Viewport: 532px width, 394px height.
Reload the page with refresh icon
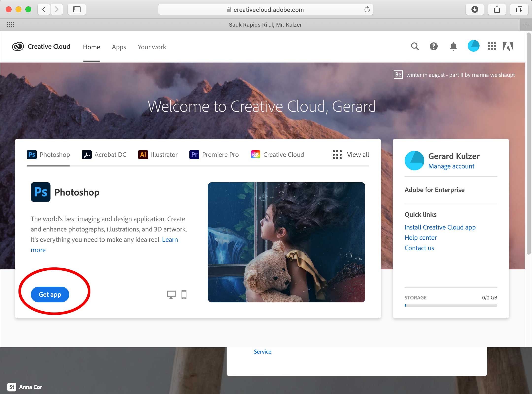[x=367, y=9]
